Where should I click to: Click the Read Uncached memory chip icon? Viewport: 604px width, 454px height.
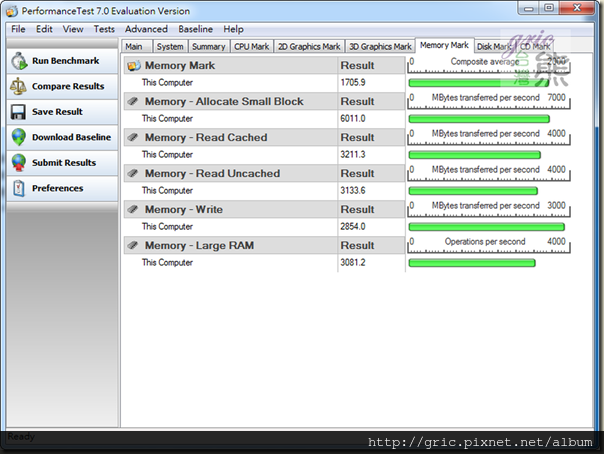click(x=133, y=173)
